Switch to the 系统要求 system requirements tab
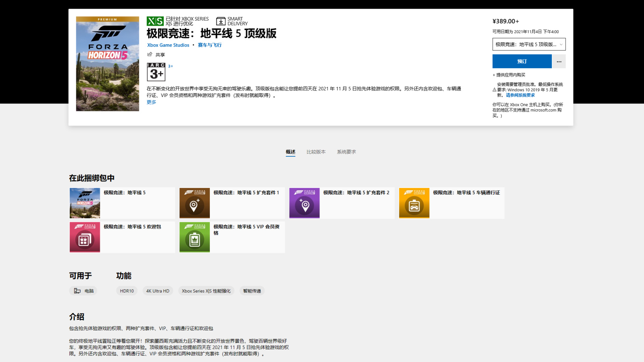Viewport: 644px width, 362px height. [346, 152]
